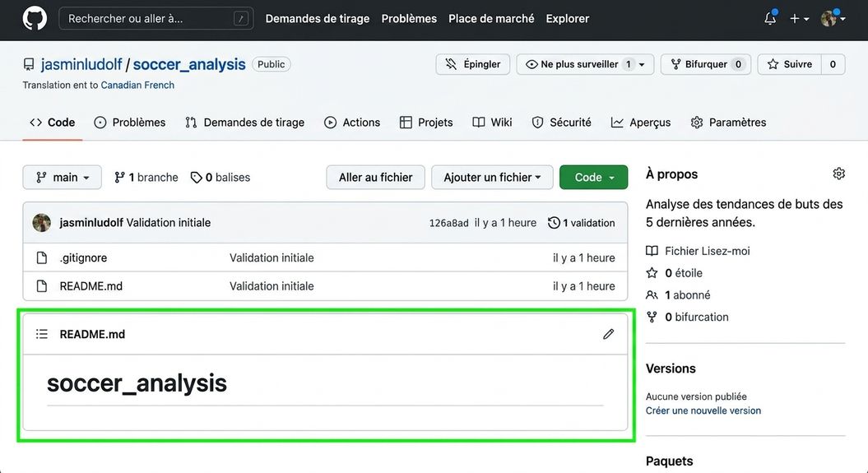Image resolution: width=868 pixels, height=473 pixels.
Task: Expand the plus create-new menu
Action: pyautogui.click(x=799, y=18)
